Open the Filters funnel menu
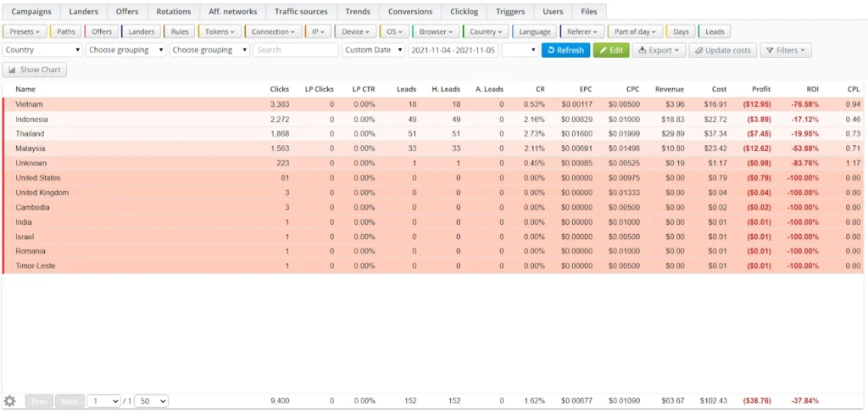The image size is (868, 413). (786, 50)
